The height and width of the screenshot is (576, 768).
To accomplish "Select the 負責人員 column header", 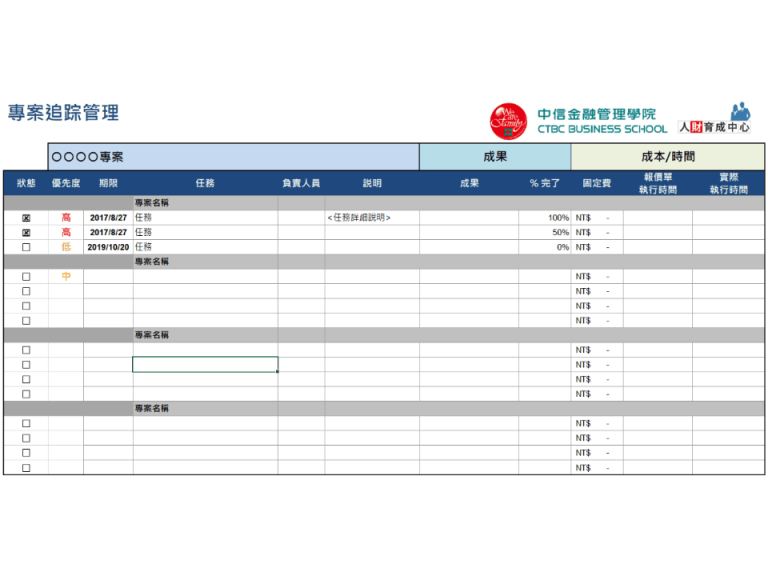I will click(x=301, y=183).
